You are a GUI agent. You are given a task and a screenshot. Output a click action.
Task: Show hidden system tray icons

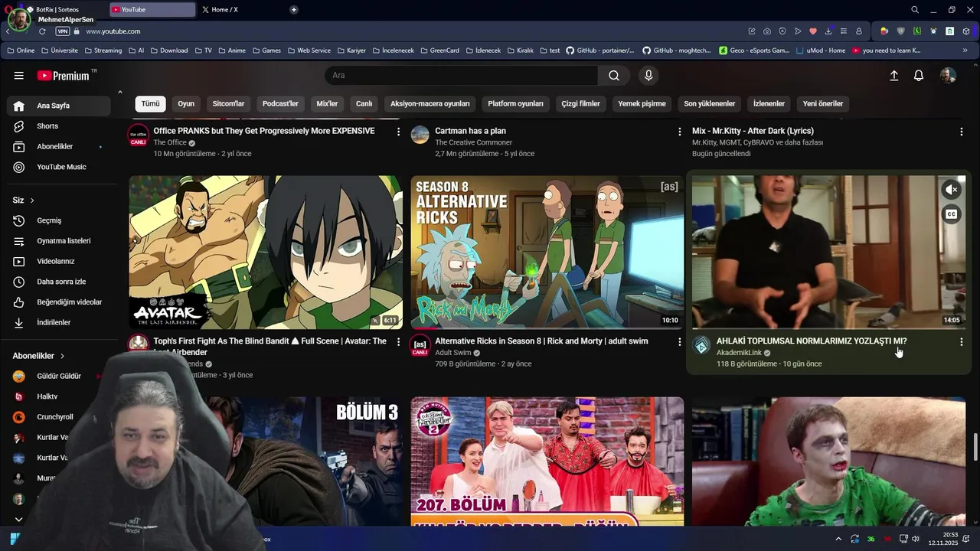tap(838, 540)
